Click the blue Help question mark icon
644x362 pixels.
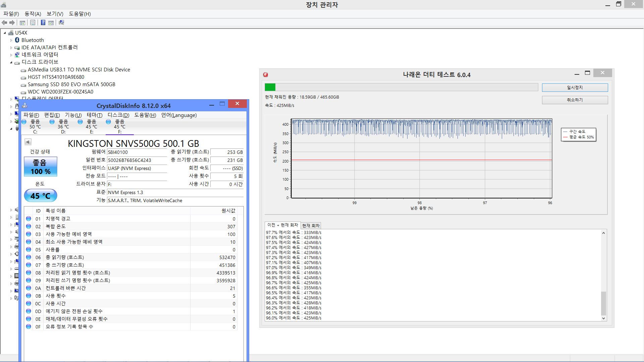coord(43,22)
